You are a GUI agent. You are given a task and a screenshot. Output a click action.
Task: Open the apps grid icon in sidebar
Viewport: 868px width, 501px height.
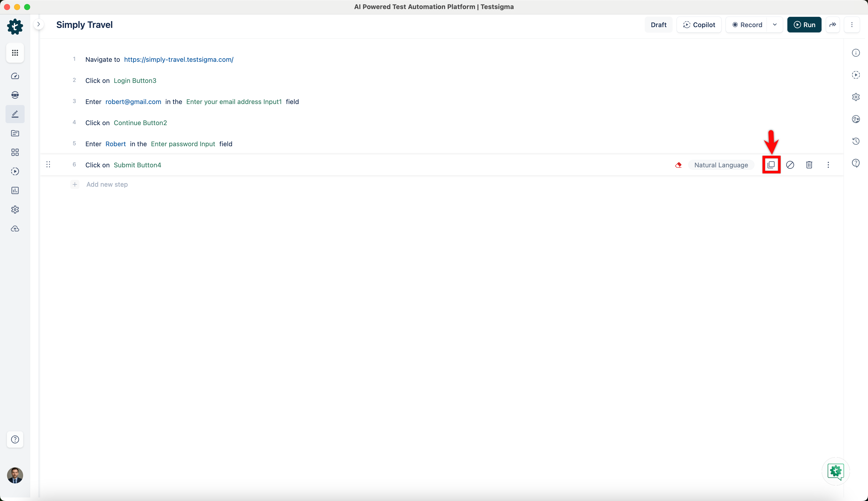pyautogui.click(x=15, y=53)
